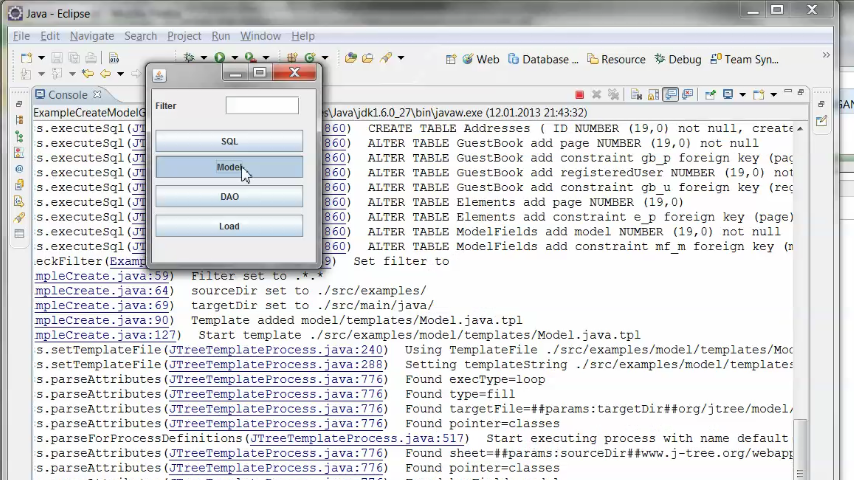Switch to the Web perspective
Image resolution: width=854 pixels, height=480 pixels.
(x=480, y=59)
